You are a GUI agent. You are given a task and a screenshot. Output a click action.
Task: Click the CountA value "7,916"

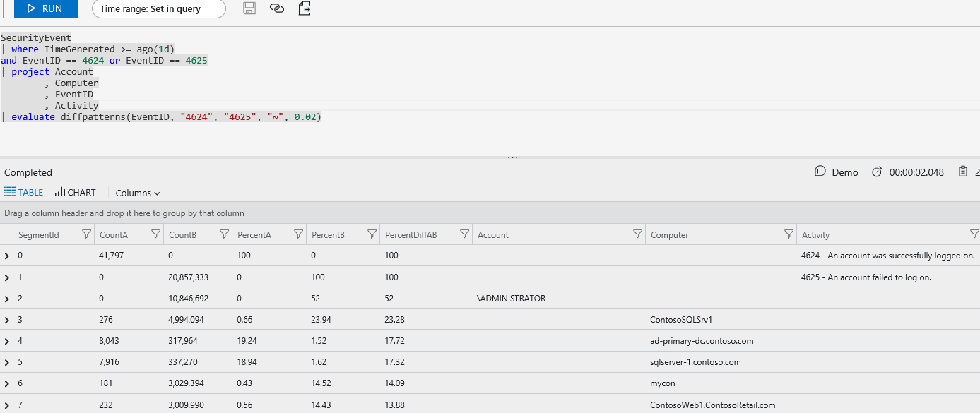110,362
